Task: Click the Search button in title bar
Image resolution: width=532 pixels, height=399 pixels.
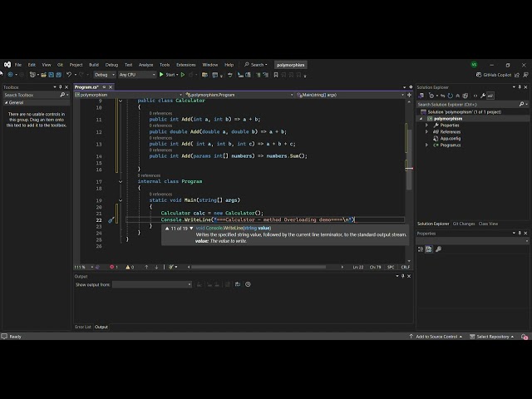Action: point(256,65)
